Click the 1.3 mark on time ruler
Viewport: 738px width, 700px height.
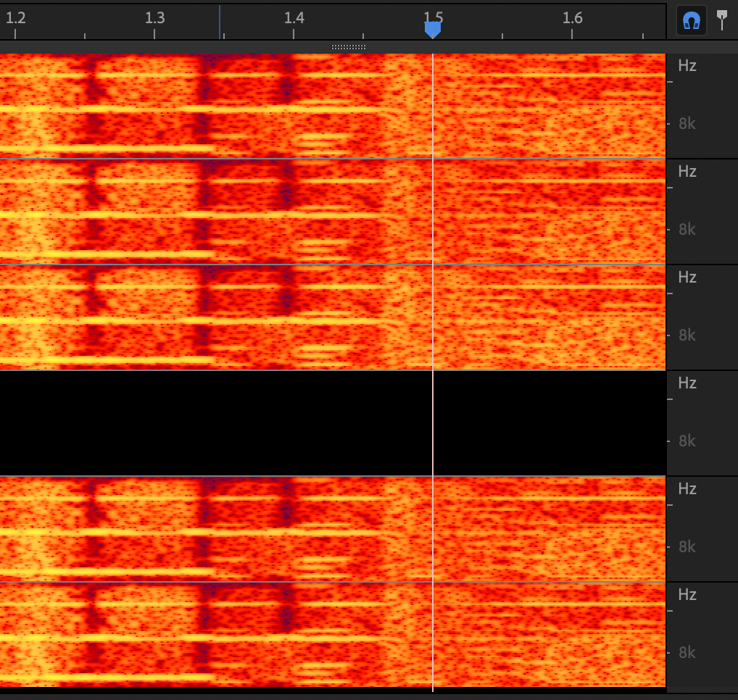[x=154, y=18]
